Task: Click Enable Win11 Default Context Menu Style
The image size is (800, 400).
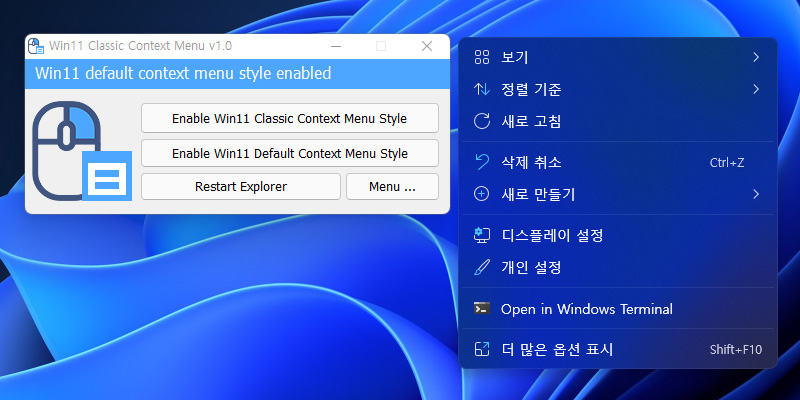Action: click(x=290, y=153)
